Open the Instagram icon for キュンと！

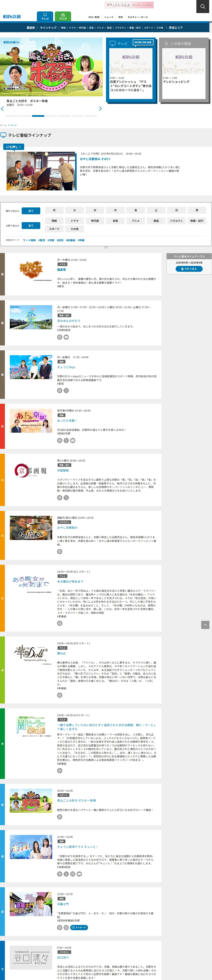coord(73,874)
